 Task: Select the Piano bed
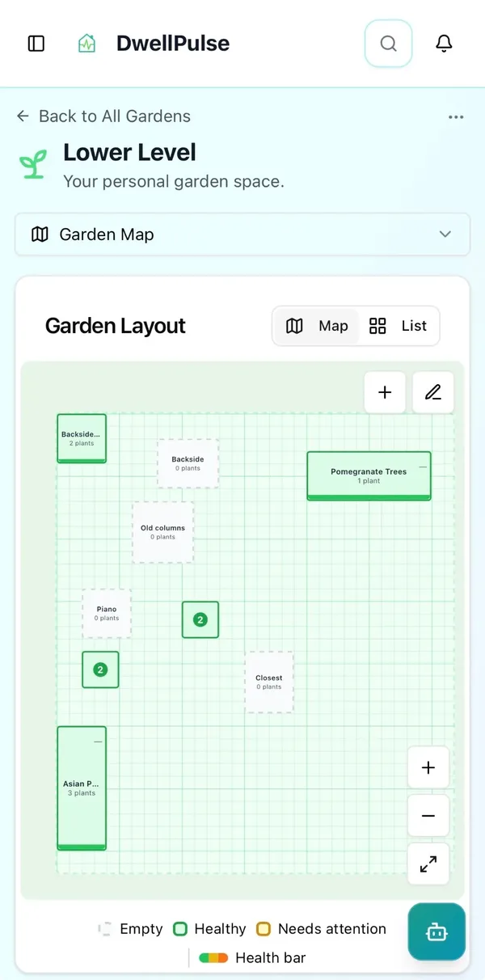107,614
